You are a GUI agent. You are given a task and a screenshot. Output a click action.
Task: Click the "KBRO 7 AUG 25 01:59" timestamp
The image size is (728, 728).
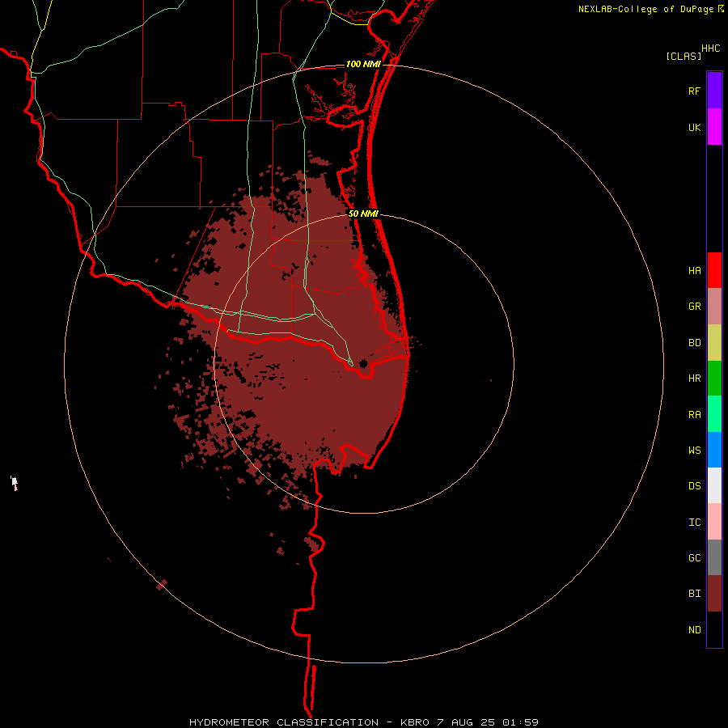tap(469, 722)
